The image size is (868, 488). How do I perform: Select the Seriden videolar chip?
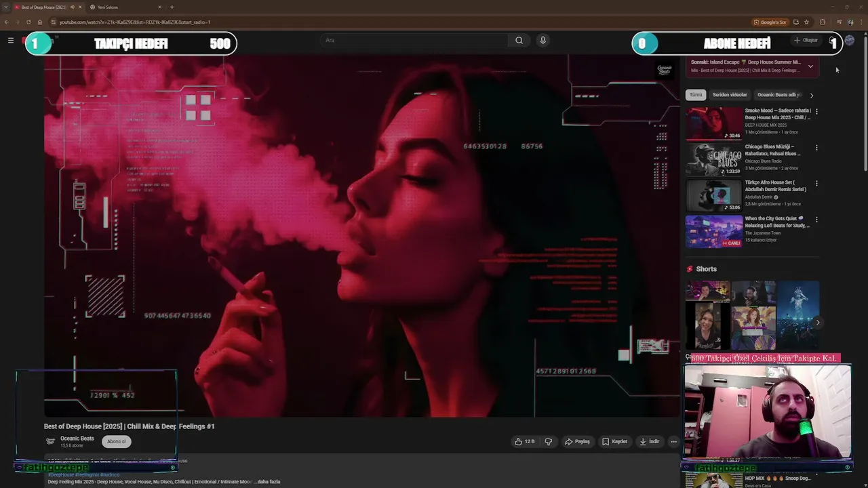tap(730, 95)
